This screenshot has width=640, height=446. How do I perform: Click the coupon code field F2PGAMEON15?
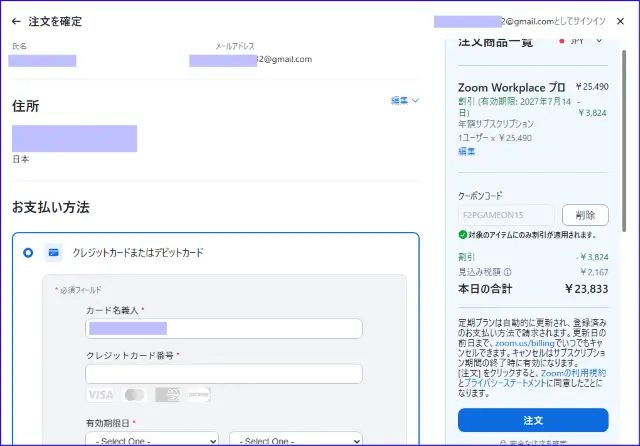click(x=506, y=215)
